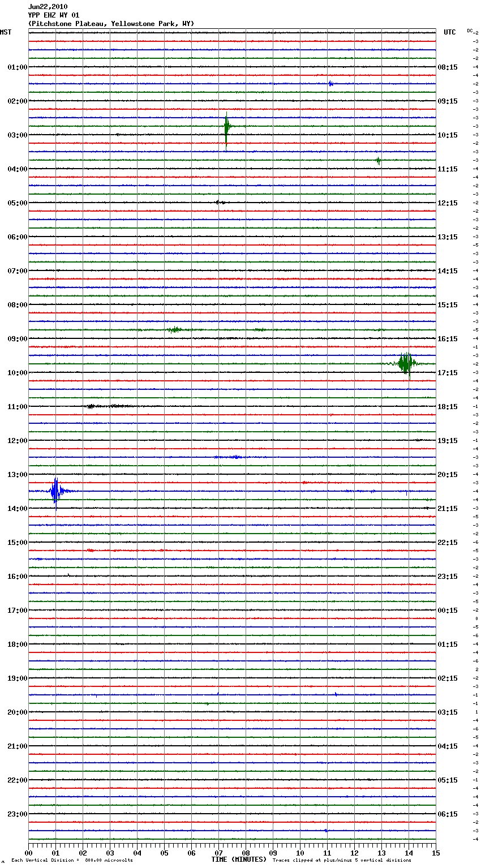481x868 pixels.
Task: Click the station title YPP EHZ WY 01
Action: click(x=54, y=15)
